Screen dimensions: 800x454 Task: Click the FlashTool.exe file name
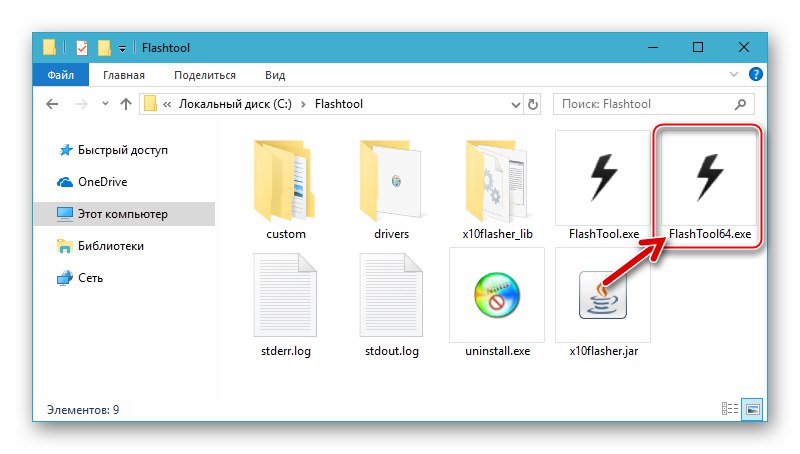click(604, 234)
